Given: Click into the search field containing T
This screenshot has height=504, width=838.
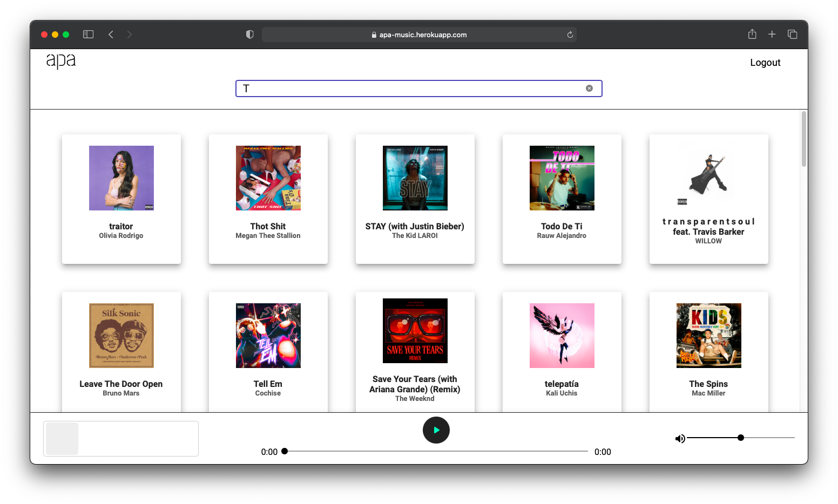Looking at the screenshot, I should click(418, 88).
